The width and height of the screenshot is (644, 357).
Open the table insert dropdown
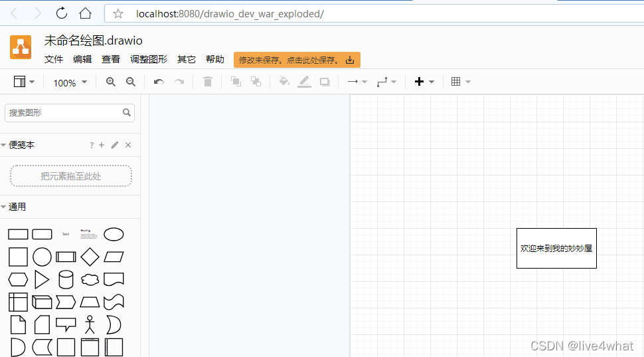point(460,81)
